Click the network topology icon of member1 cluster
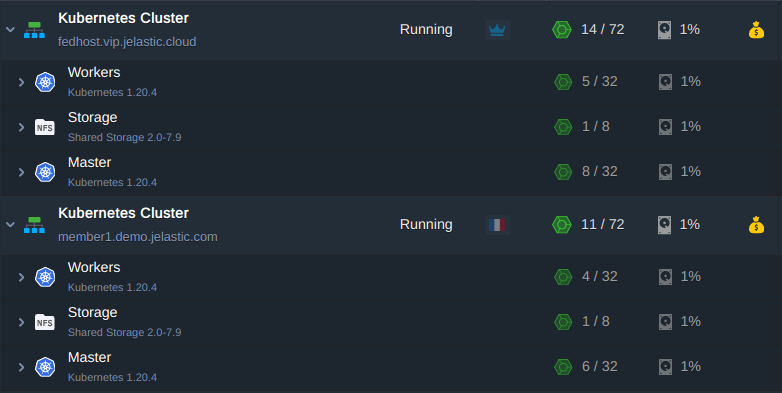The image size is (782, 393). pos(34,225)
